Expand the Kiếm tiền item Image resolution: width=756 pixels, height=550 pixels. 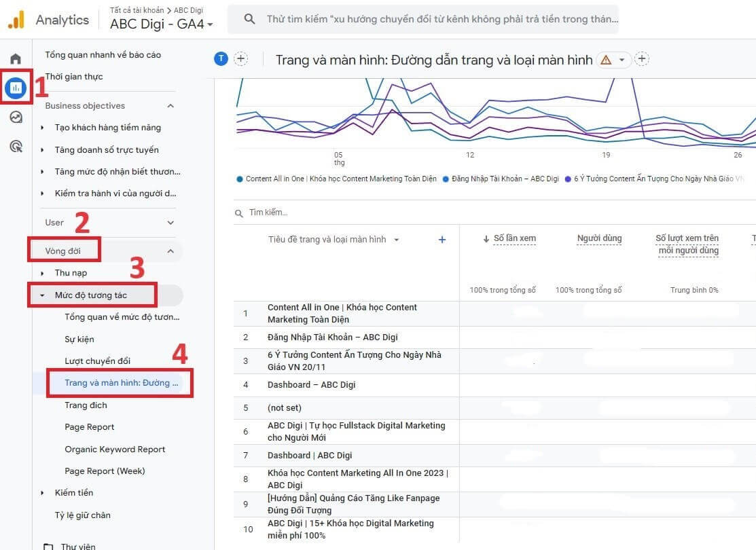point(42,493)
